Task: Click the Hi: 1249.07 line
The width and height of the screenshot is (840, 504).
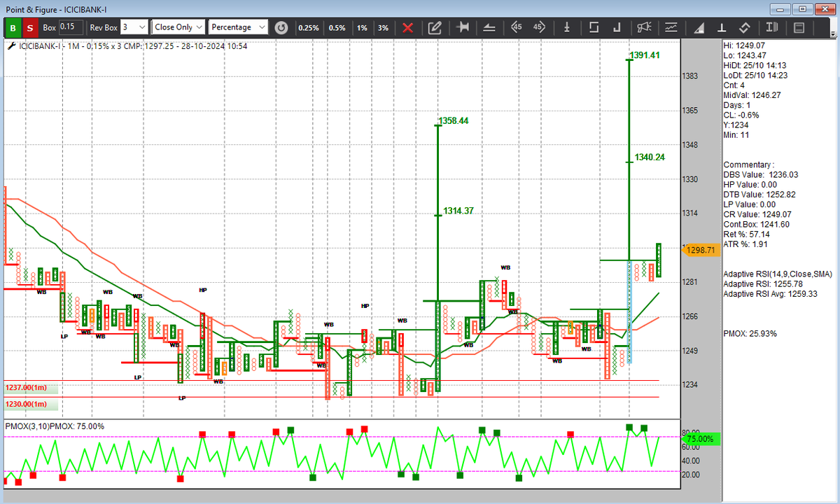Action: click(x=745, y=45)
